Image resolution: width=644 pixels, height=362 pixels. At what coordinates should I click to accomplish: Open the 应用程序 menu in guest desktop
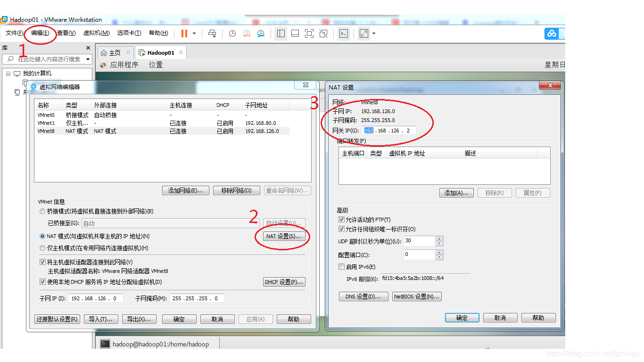(124, 65)
